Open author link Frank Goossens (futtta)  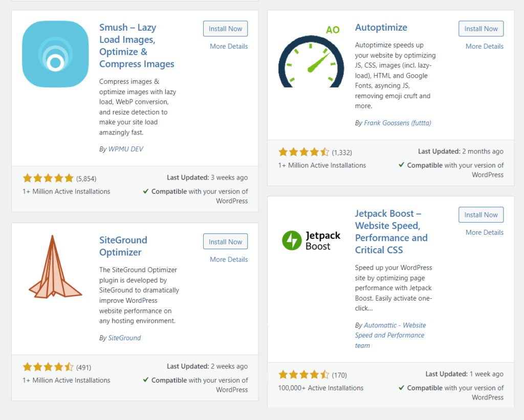(397, 123)
